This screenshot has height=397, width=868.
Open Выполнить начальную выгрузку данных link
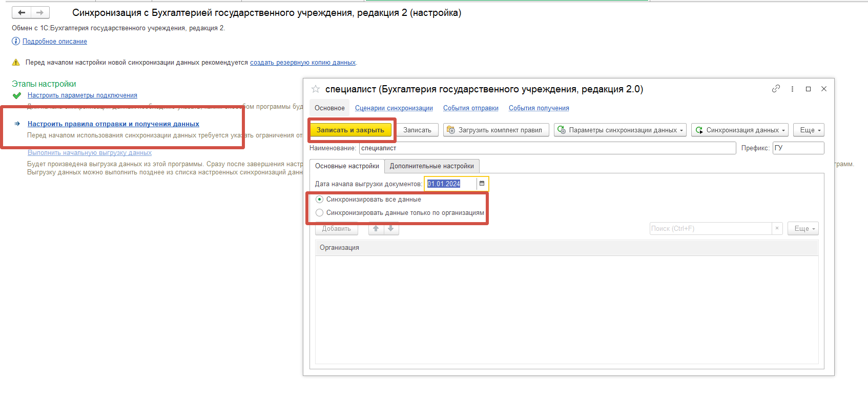[90, 153]
